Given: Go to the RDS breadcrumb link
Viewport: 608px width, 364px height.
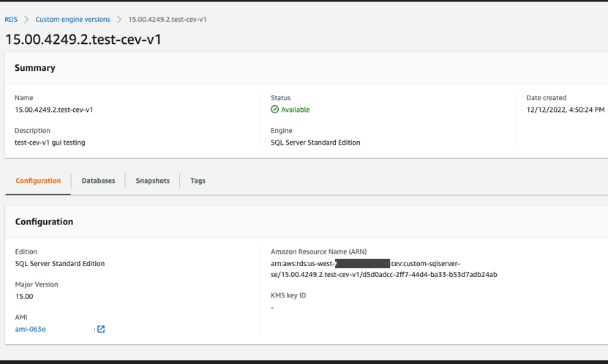Looking at the screenshot, I should [x=11, y=20].
